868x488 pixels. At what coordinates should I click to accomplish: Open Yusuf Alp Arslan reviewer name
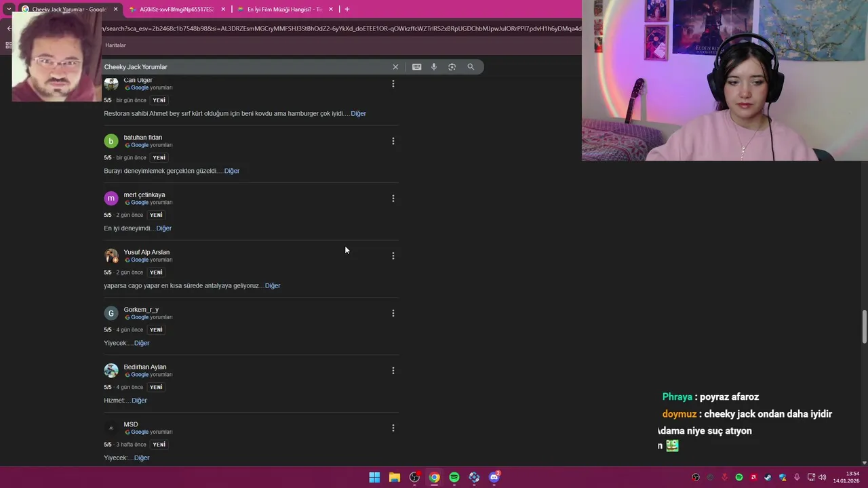click(146, 252)
